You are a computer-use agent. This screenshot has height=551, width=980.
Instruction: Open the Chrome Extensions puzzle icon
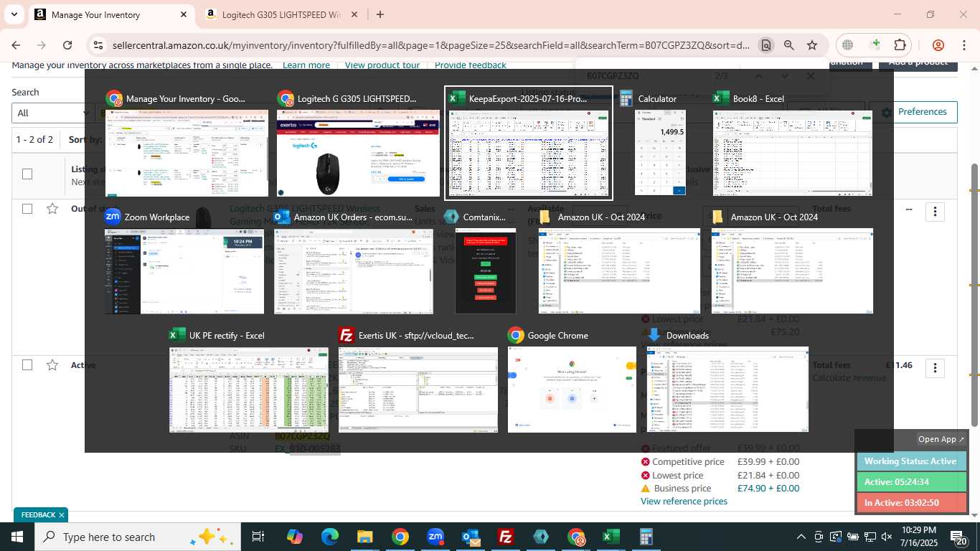[x=900, y=45]
